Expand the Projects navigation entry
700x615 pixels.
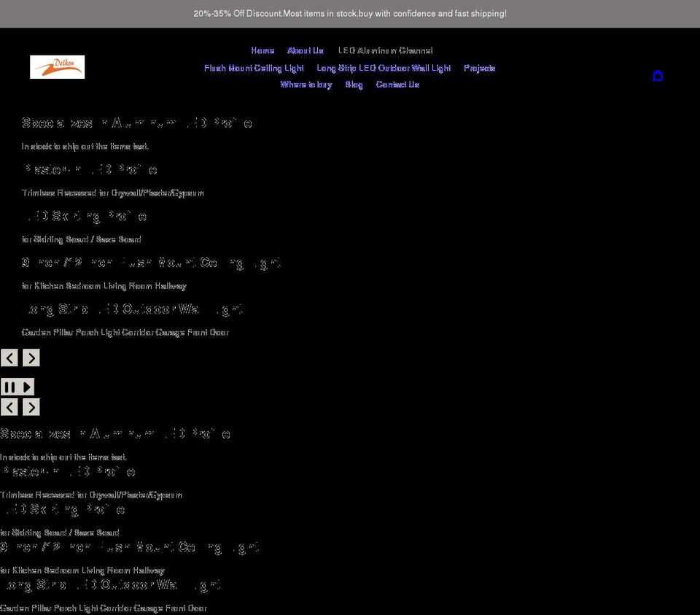pos(479,68)
